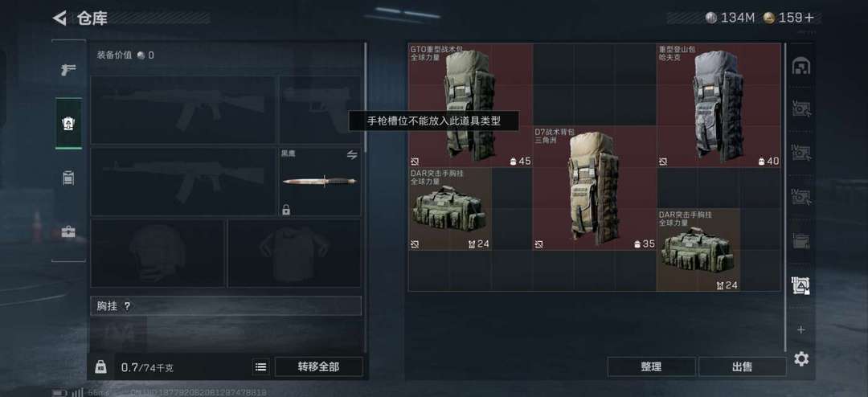
Task: Go back using the arrow beside 仓库
Action: coord(59,18)
